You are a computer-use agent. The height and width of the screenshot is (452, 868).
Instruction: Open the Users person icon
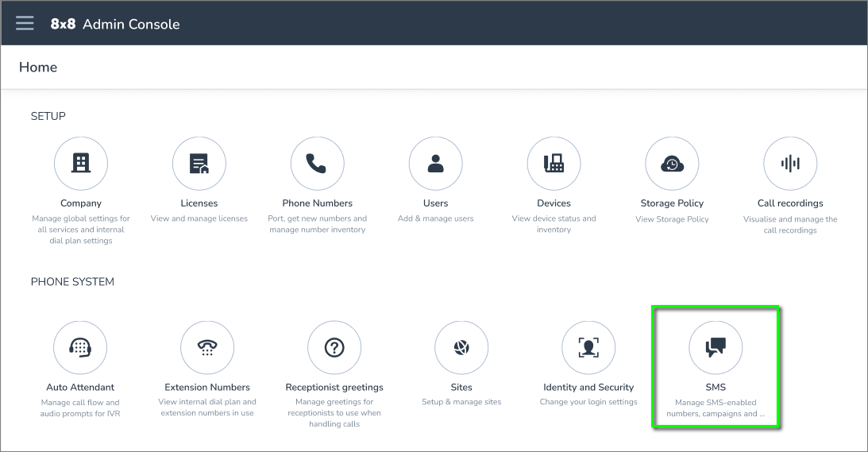pos(436,164)
